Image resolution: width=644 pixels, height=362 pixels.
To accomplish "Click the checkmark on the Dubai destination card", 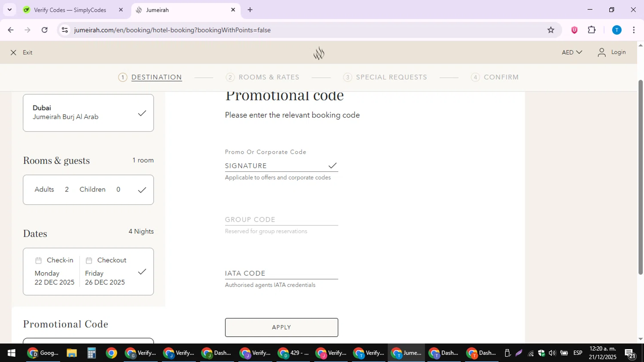I will click(x=142, y=113).
